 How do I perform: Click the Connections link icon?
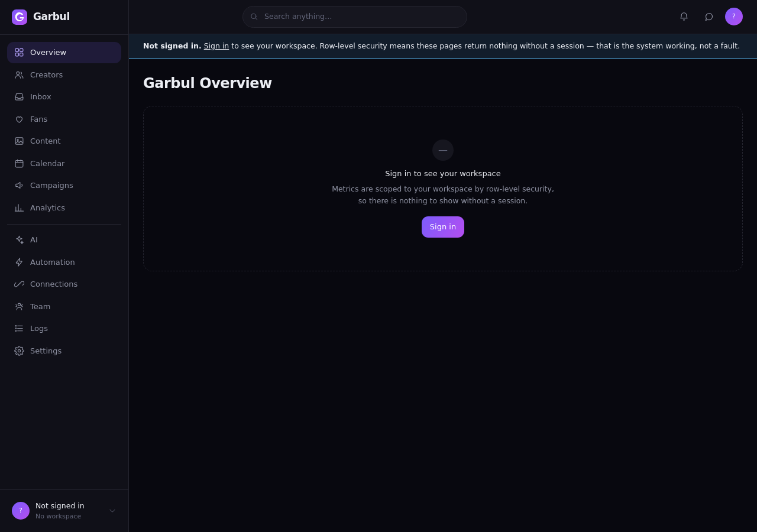(19, 284)
